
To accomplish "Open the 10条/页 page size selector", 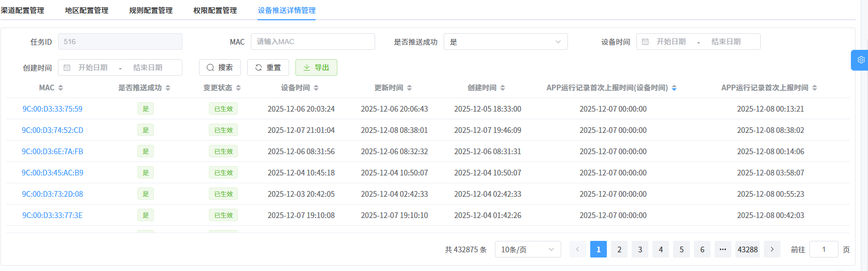I will (x=528, y=249).
